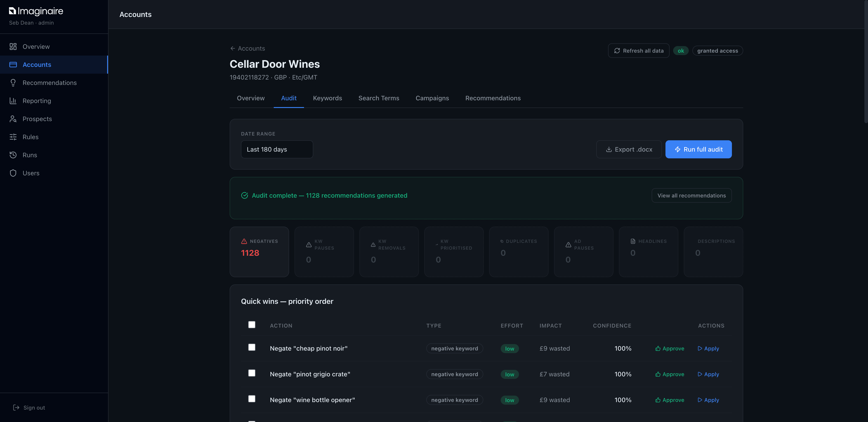Click the copy icon on Duplicates card
Viewport: 868px width, 422px height.
coord(502,241)
